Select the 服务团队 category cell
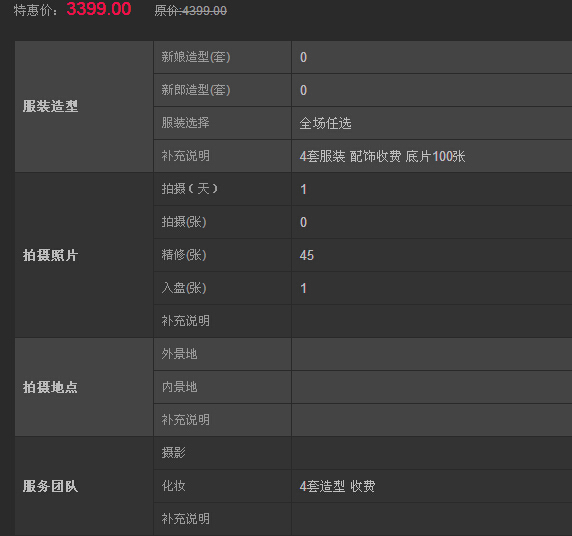Image resolution: width=572 pixels, height=536 pixels. pos(84,486)
